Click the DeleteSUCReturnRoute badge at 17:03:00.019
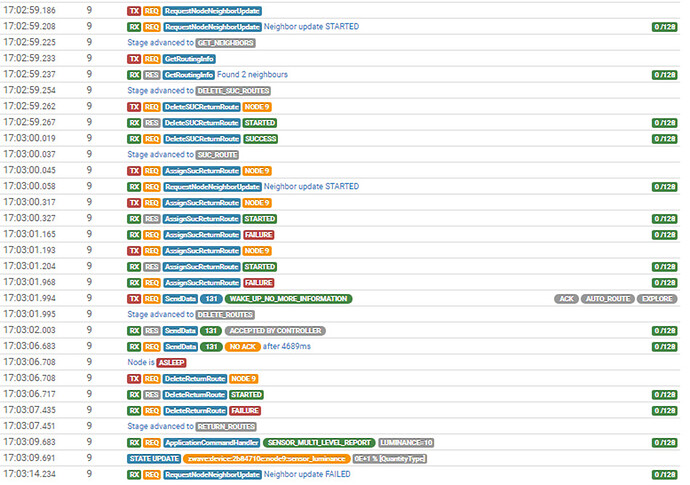Screen dimensions: 690x485 (202, 139)
